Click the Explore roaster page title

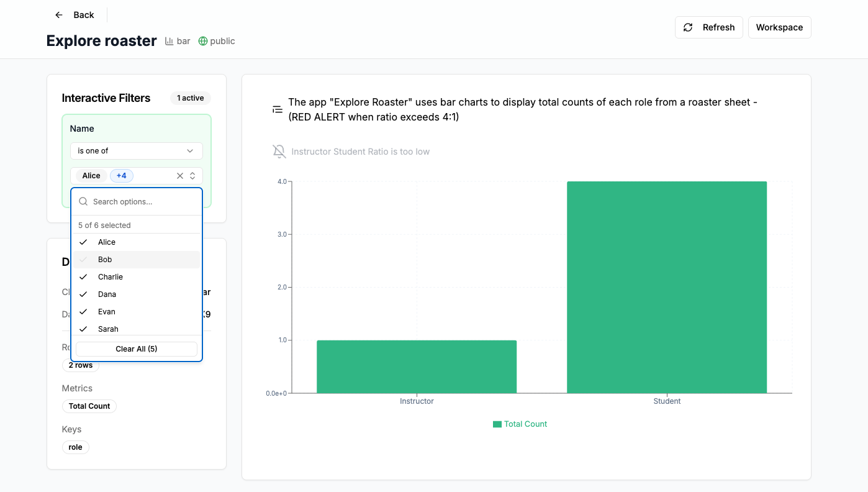tap(102, 41)
